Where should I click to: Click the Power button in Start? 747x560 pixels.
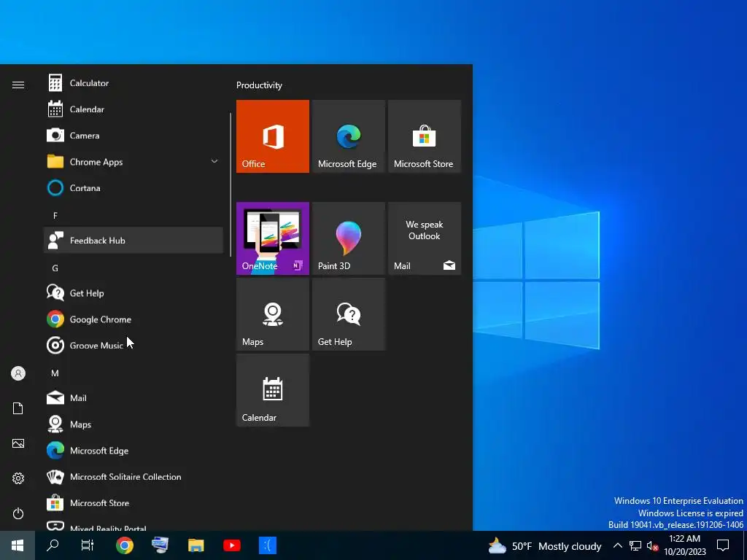tap(18, 513)
